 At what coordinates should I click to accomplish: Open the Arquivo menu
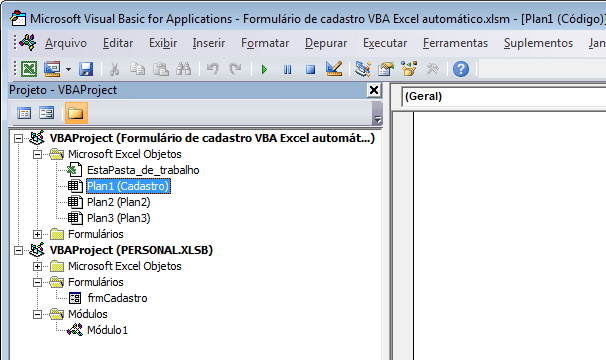point(66,43)
